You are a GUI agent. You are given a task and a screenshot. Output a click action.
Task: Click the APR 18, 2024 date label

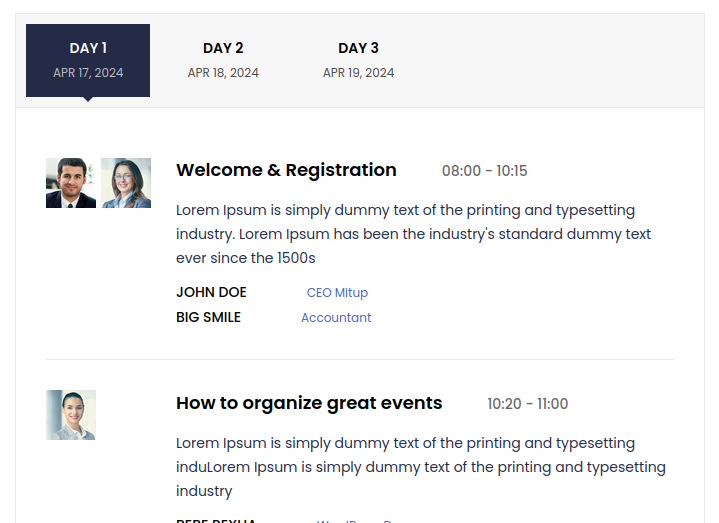(223, 73)
